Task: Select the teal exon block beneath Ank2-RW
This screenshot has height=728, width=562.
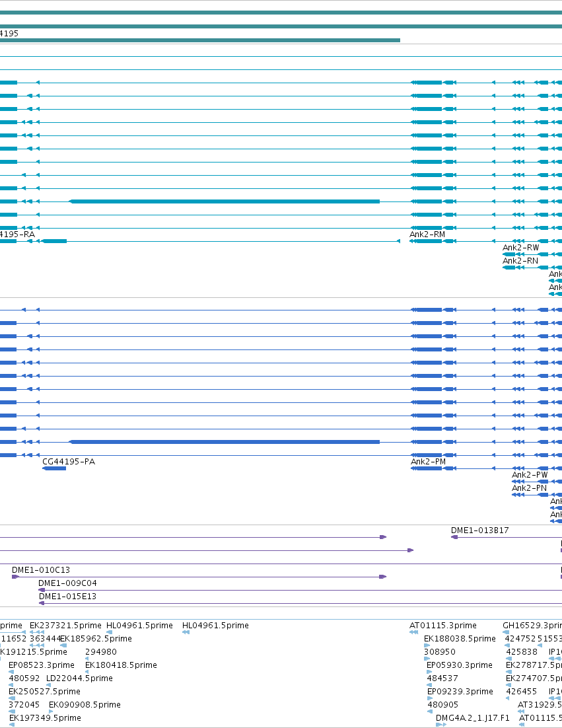Action: 509,254
